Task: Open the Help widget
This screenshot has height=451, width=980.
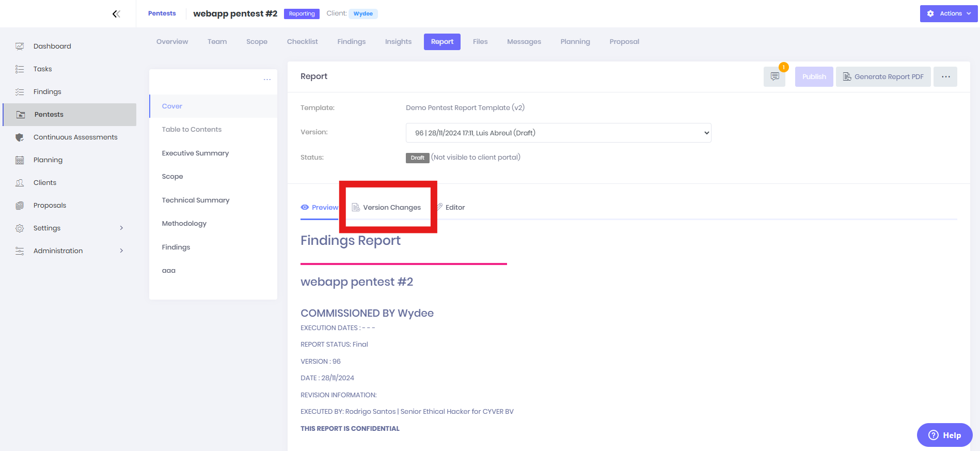Action: (x=944, y=435)
